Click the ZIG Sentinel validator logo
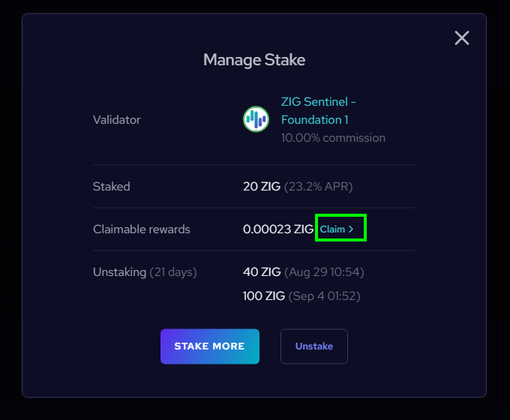Viewport: 510px width, 420px height. (256, 119)
